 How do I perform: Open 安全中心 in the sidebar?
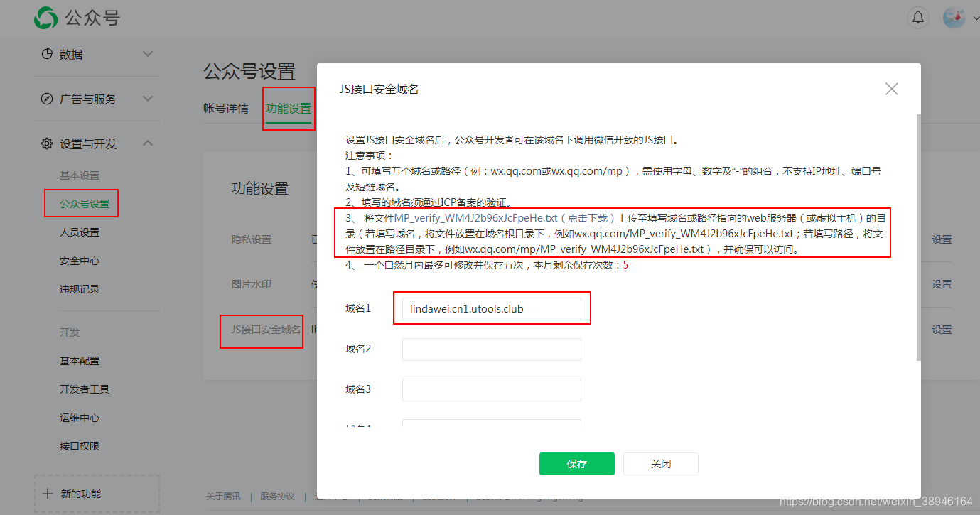tap(80, 261)
